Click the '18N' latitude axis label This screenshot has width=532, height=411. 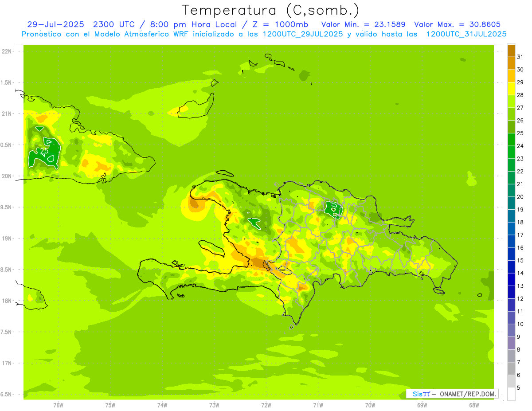coord(7,301)
